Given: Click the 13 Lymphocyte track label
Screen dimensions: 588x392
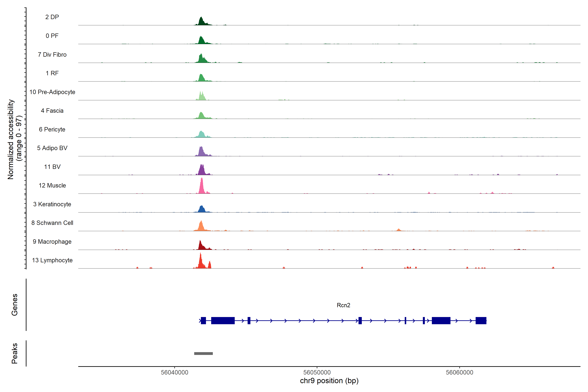Looking at the screenshot, I should (52, 260).
